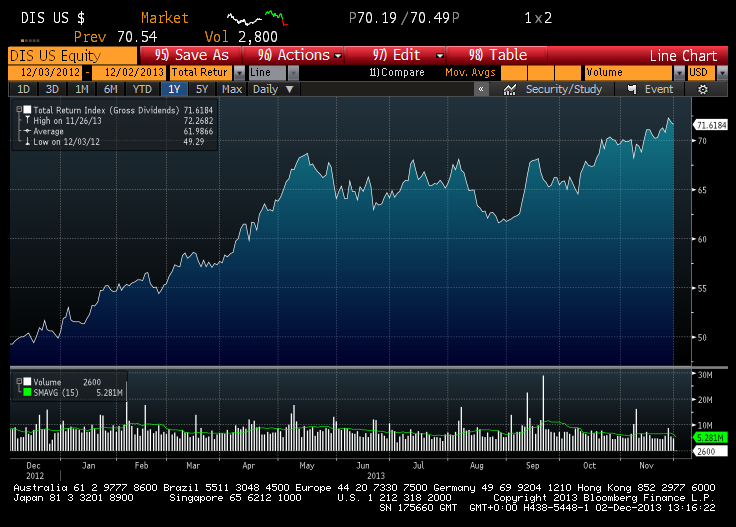This screenshot has width=736, height=527.
Task: Click the end date 12/02/2013 field
Action: pyautogui.click(x=129, y=73)
